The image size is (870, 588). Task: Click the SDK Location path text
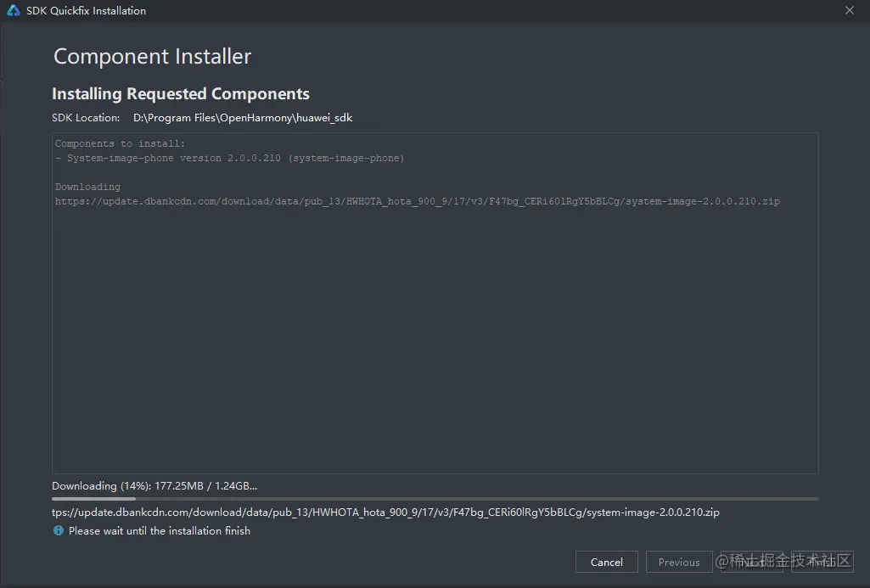243,118
